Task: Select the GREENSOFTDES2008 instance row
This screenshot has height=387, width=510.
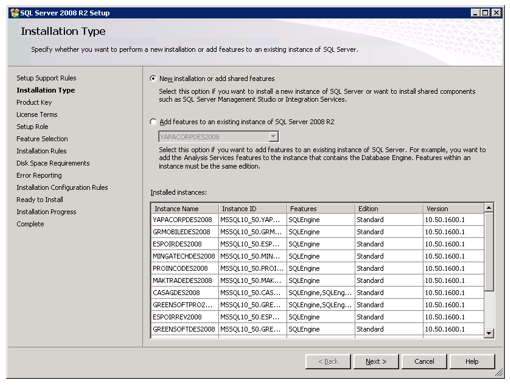Action: pos(317,329)
